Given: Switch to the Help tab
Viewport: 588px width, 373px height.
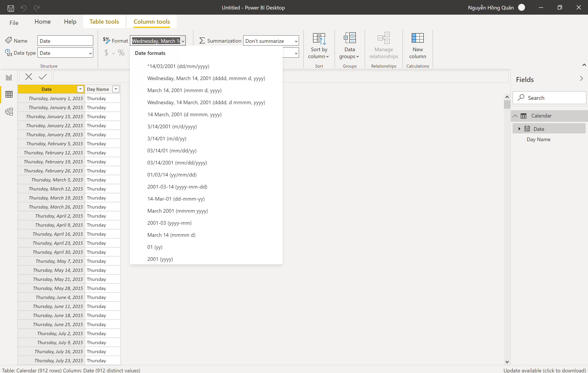Looking at the screenshot, I should coord(70,22).
